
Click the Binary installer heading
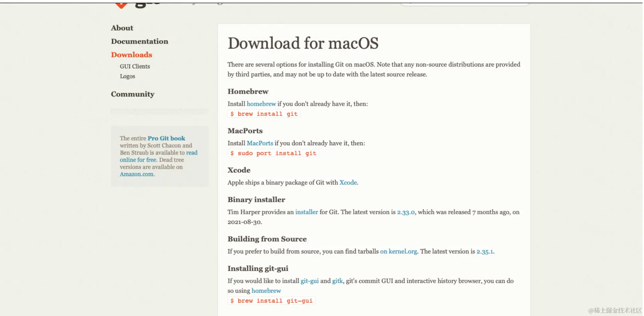click(256, 200)
